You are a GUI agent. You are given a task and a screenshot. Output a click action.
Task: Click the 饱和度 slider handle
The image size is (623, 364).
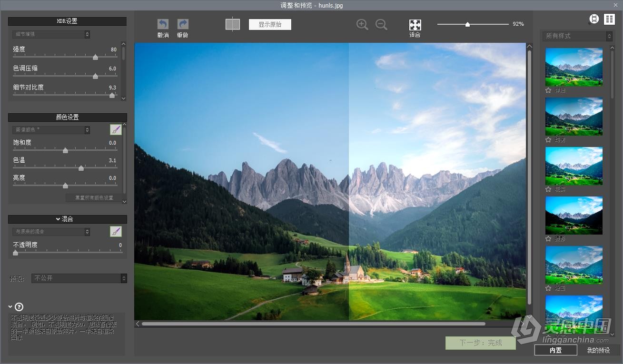pyautogui.click(x=65, y=150)
